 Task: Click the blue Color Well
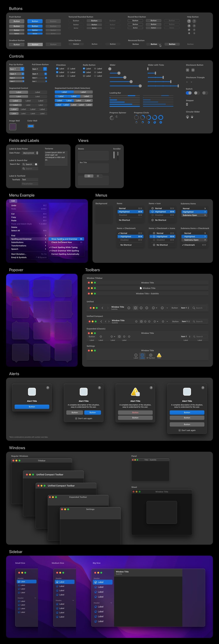31,126
